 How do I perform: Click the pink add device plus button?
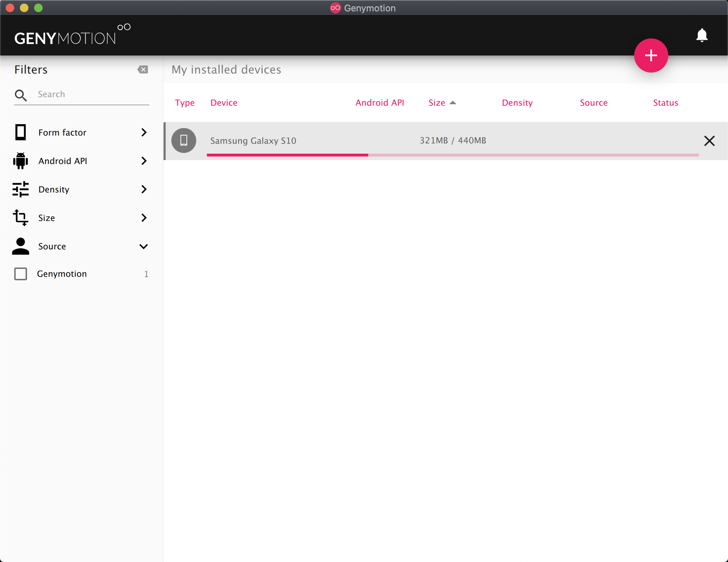651,55
